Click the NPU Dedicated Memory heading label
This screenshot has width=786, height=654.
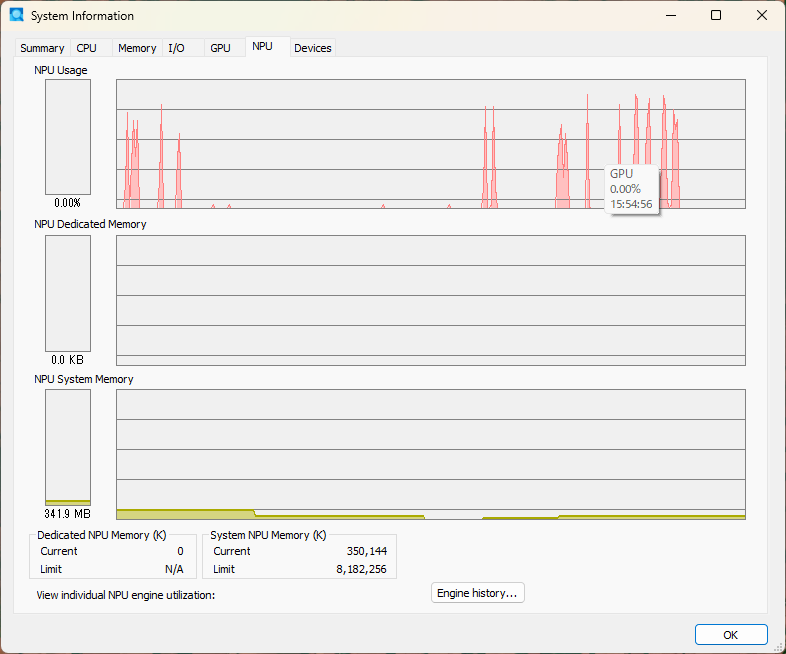click(90, 224)
